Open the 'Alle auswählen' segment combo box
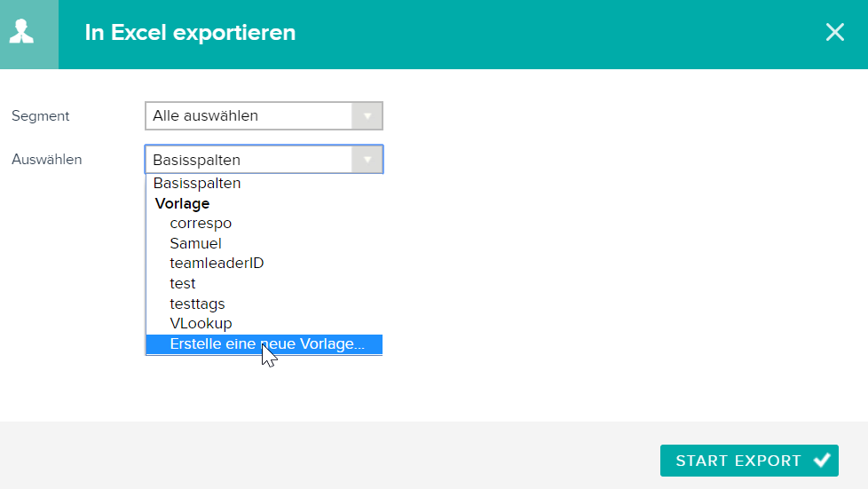Viewport: 868px width, 489px height. click(x=264, y=115)
